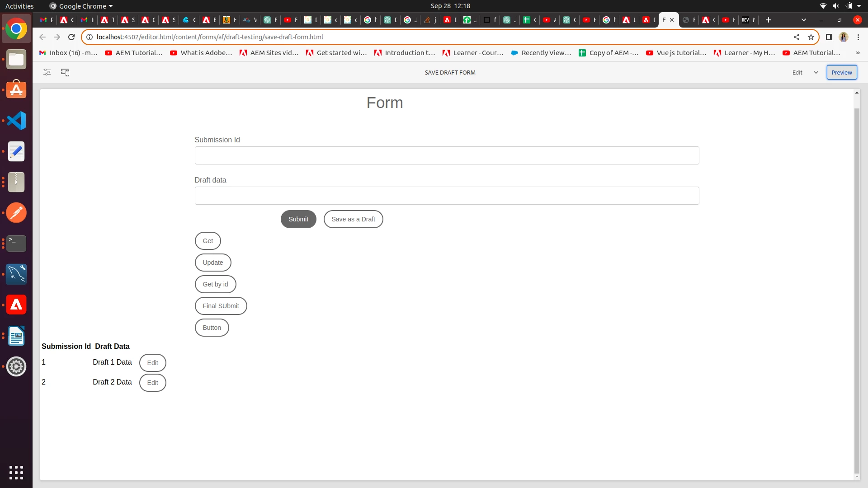Expand the Edit mode dropdown chevron
Screen dimensions: 868x488
point(816,72)
